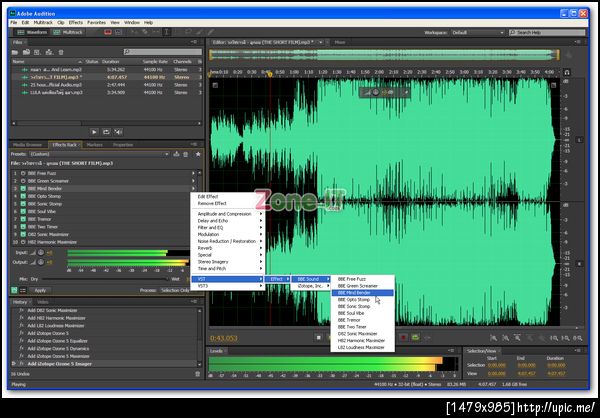The width and height of the screenshot is (600, 418).
Task: Select L82 Loudness Maximizer from VST submenu
Action: [362, 348]
